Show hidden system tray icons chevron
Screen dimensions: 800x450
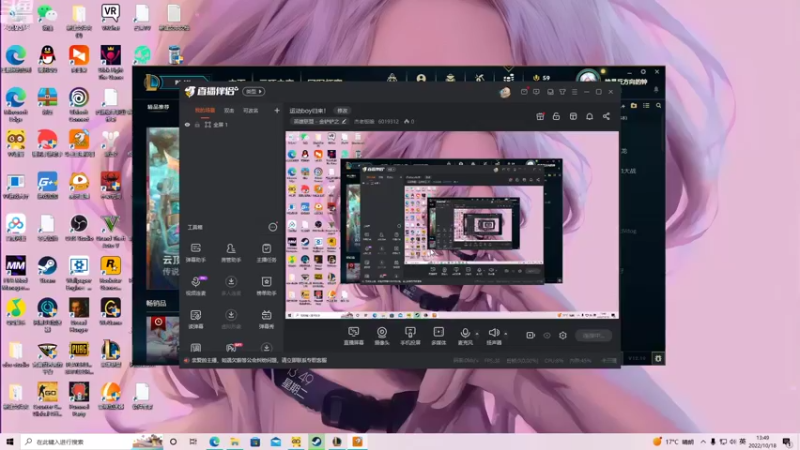click(703, 441)
